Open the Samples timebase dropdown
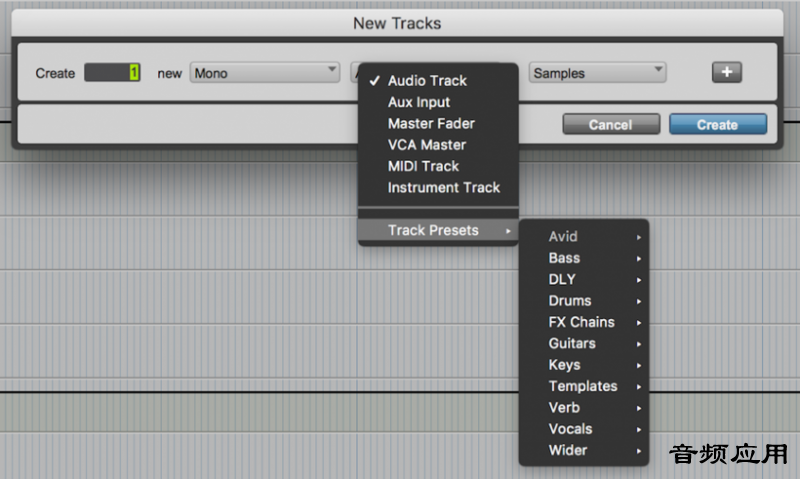 pos(597,73)
